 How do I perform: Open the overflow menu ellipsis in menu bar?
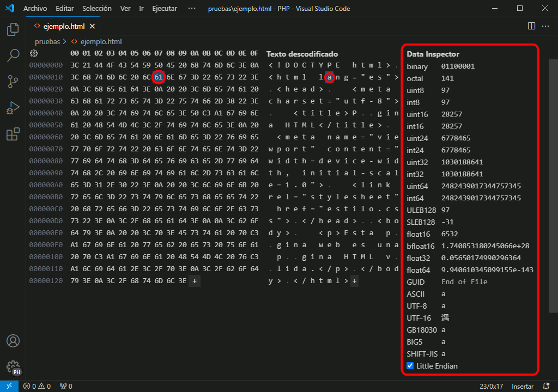[x=191, y=8]
